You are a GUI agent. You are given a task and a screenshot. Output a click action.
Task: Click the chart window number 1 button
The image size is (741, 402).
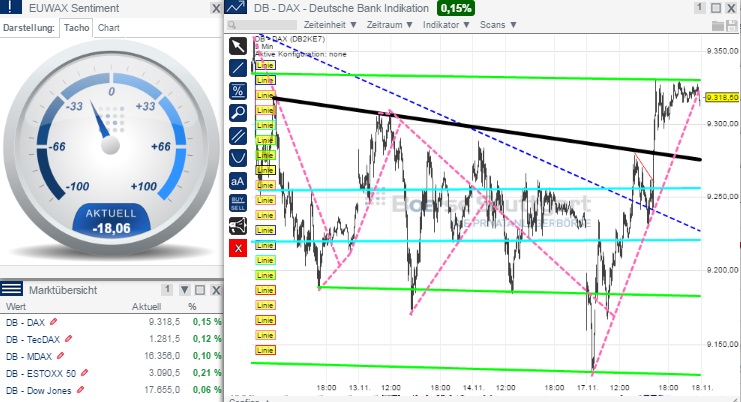(x=699, y=8)
